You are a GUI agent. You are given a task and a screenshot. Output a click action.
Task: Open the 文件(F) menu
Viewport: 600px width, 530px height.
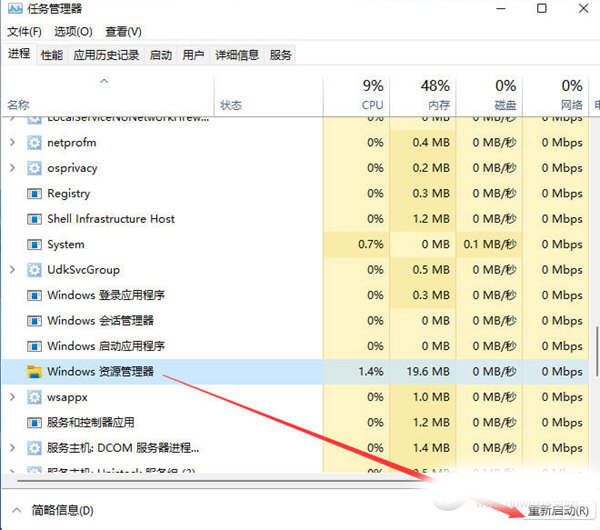click(24, 31)
